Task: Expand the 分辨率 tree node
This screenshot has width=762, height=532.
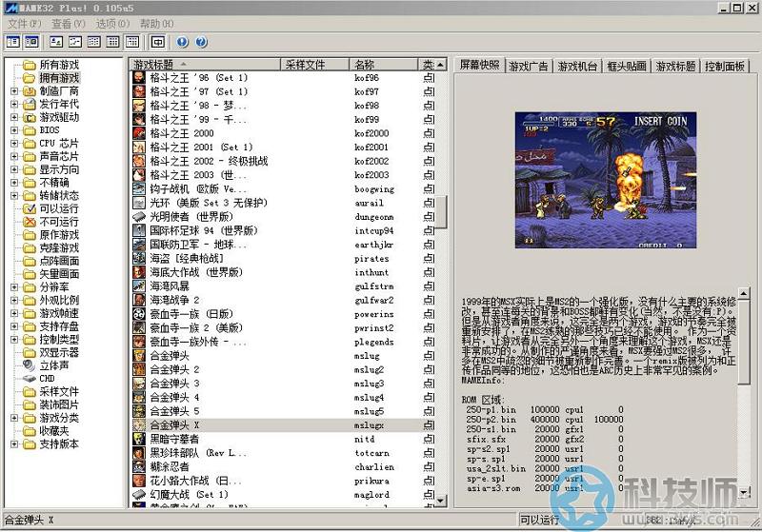Action: (14, 286)
